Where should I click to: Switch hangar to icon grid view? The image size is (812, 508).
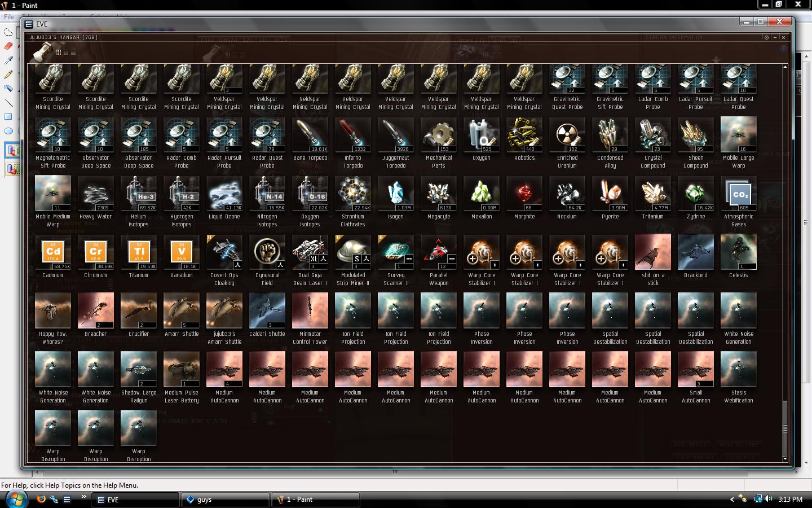(x=58, y=52)
